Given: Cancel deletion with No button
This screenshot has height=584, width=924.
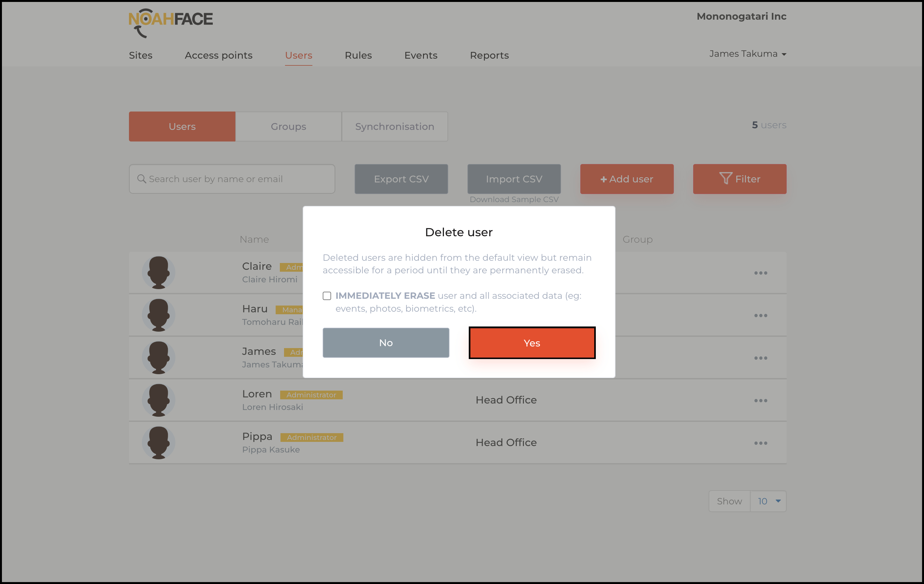Looking at the screenshot, I should coord(386,343).
